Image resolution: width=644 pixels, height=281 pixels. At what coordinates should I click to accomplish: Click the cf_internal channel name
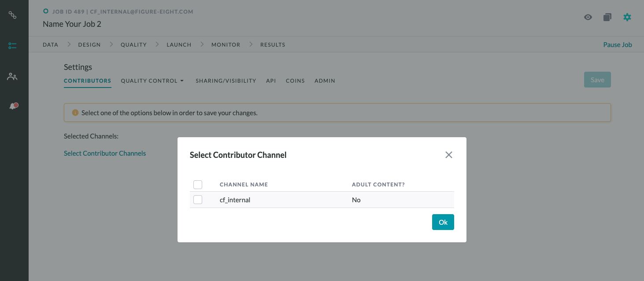(235, 200)
